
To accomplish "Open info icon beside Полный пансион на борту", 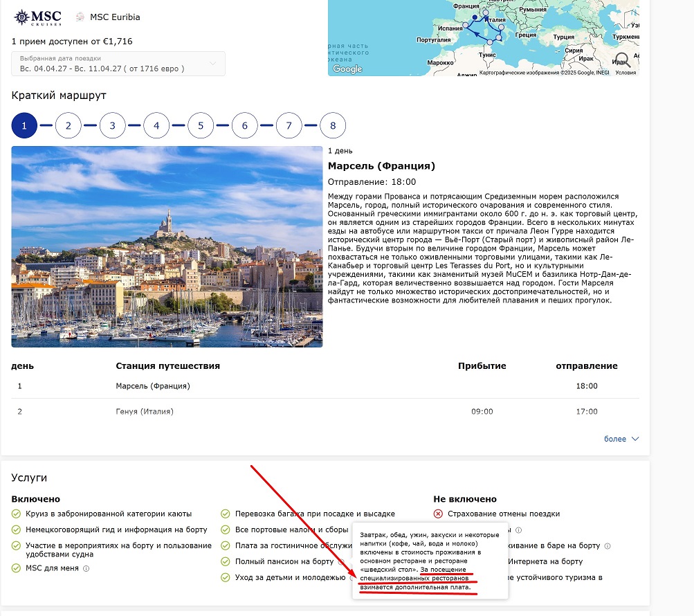I will [x=341, y=561].
